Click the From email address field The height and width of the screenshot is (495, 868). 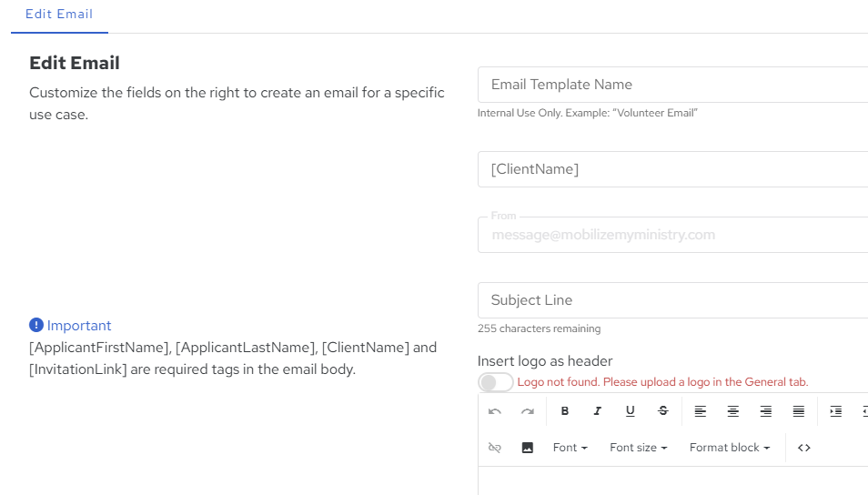tap(672, 235)
